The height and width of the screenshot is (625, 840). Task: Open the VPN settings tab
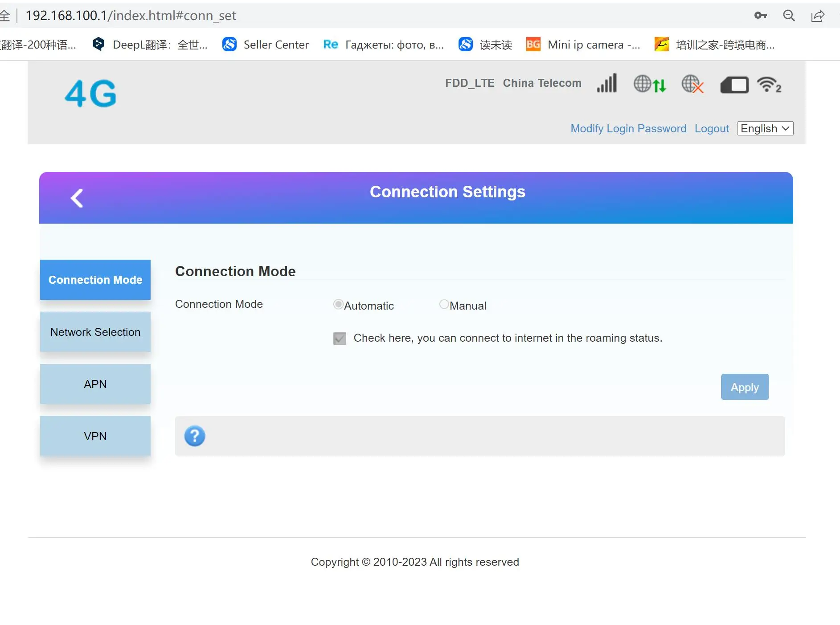(x=95, y=436)
